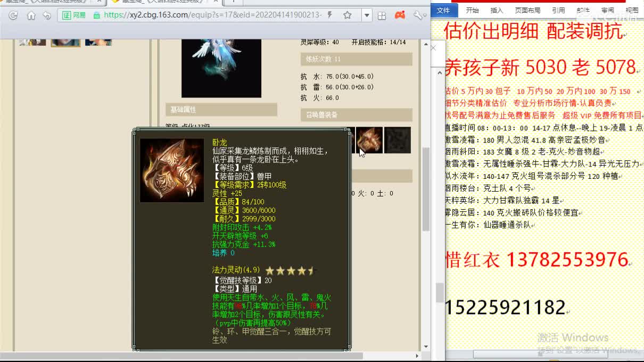Image resolution: width=644 pixels, height=362 pixels.
Task: Click the 召唤兽装备 section header
Action: point(356,115)
